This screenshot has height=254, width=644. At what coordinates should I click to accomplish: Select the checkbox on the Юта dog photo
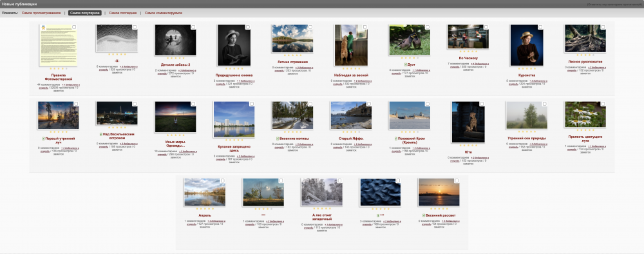click(x=482, y=104)
